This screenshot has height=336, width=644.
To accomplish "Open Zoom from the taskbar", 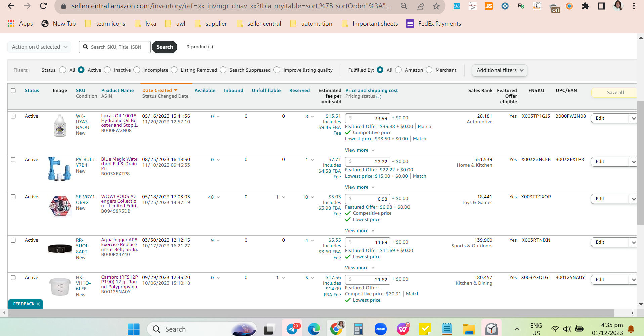I will coord(381,329).
